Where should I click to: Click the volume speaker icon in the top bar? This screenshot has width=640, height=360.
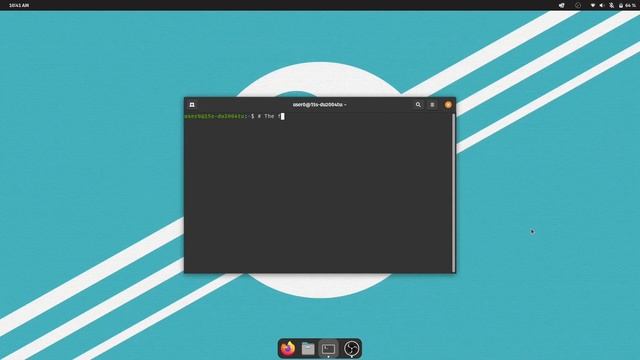tap(602, 5)
